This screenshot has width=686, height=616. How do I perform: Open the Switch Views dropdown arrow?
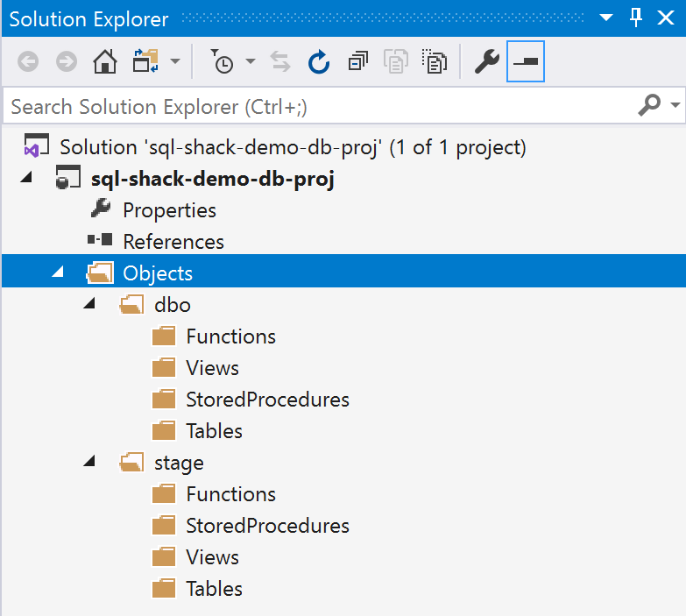point(175,61)
